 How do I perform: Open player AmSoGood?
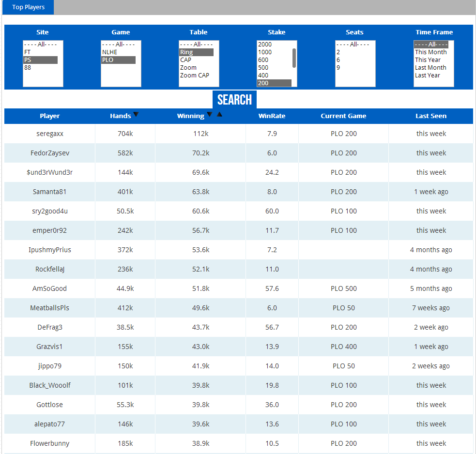[x=50, y=288]
